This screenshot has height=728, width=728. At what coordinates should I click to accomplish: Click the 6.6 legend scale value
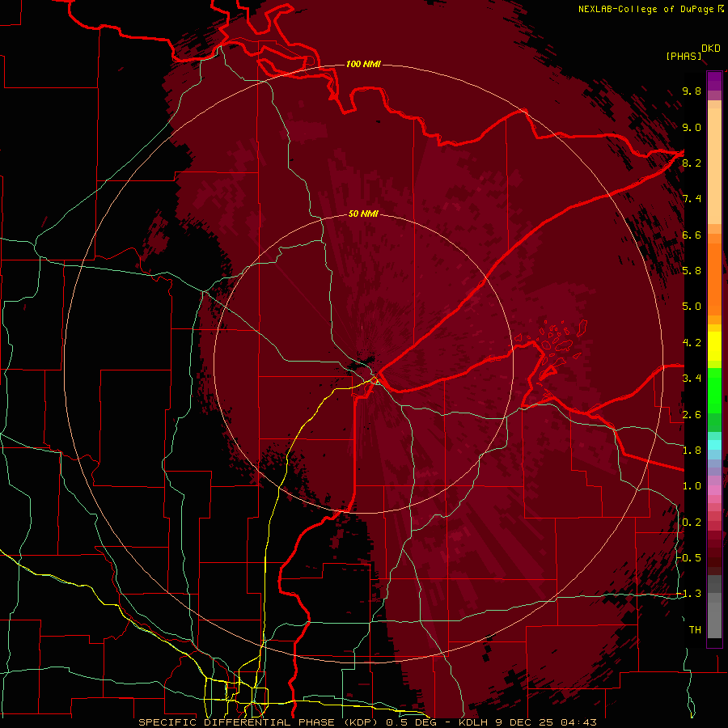(x=692, y=235)
